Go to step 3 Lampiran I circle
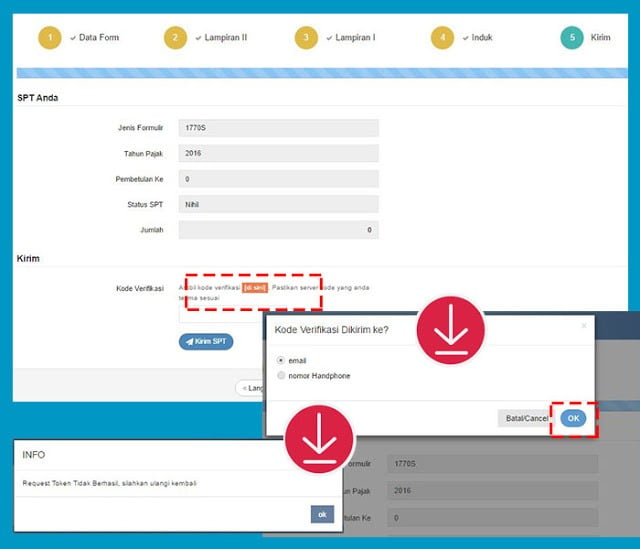Screen dimensions: 640x549 306,38
